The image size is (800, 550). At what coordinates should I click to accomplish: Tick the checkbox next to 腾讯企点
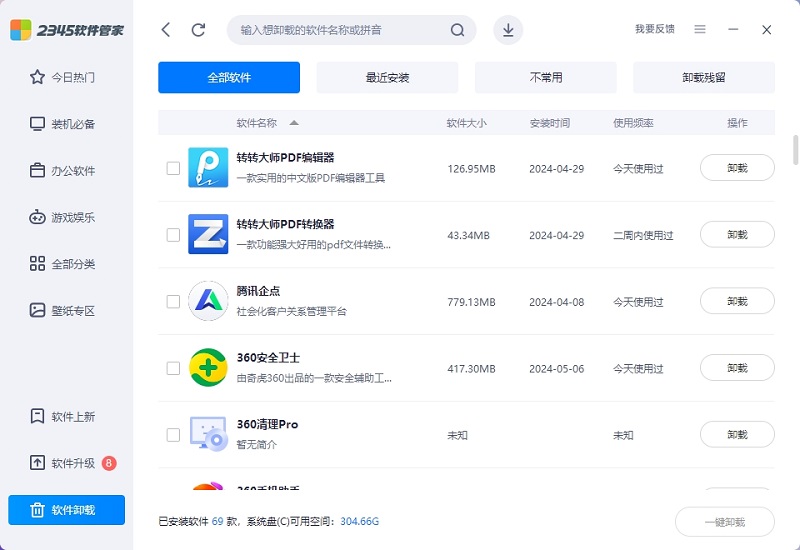(173, 302)
